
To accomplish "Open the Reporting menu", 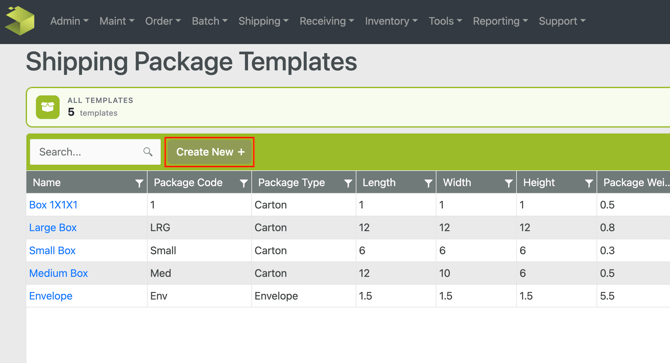I will 500,21.
